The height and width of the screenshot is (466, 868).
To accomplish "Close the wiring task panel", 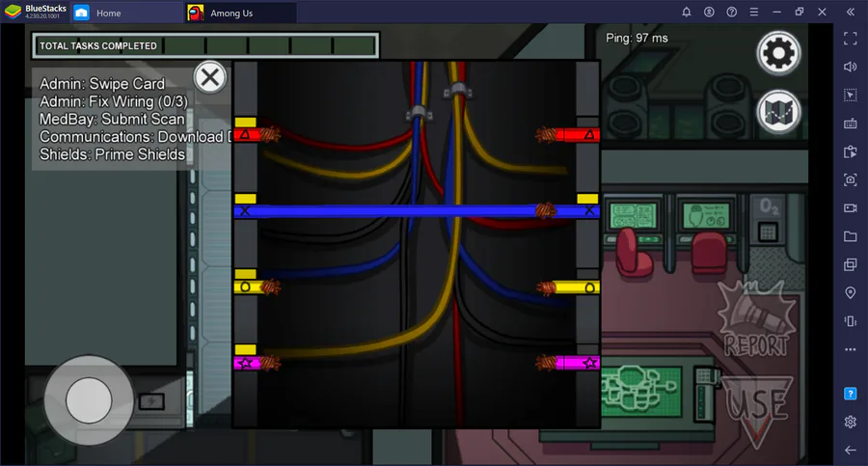I will tap(210, 77).
